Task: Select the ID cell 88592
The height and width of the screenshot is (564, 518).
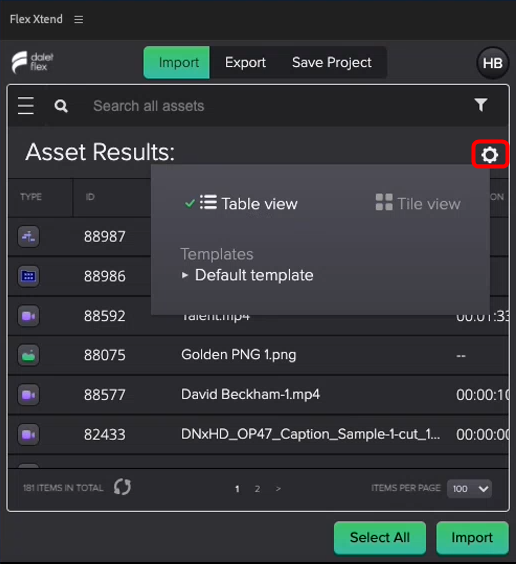Action: pos(105,316)
